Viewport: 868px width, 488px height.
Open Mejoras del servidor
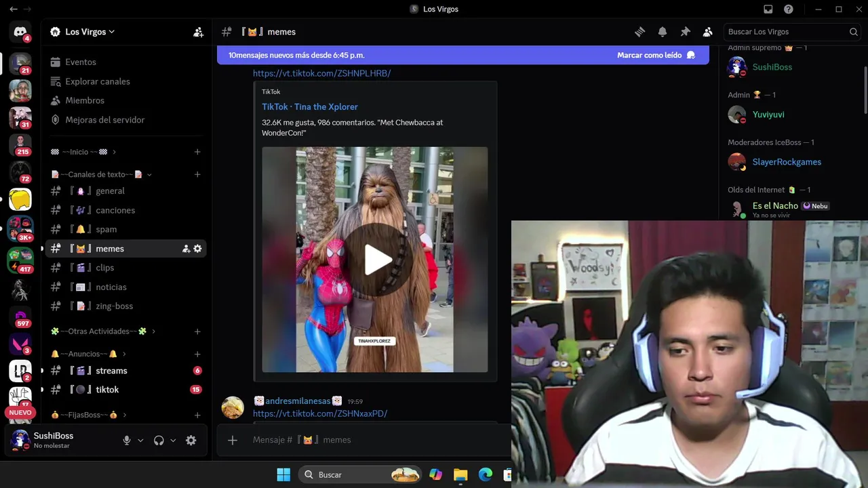(125, 120)
